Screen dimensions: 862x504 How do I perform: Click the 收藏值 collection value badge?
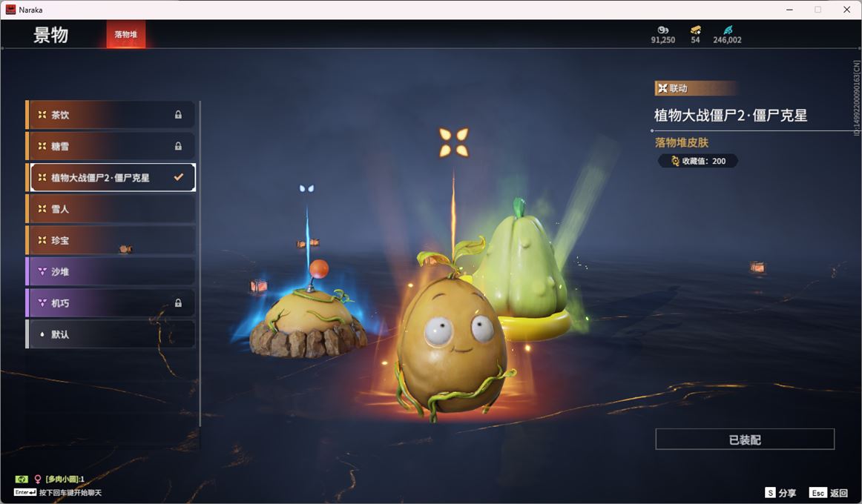(697, 161)
